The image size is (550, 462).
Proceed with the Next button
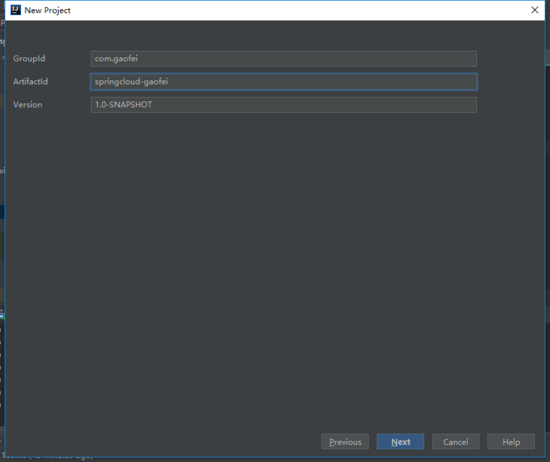point(400,442)
